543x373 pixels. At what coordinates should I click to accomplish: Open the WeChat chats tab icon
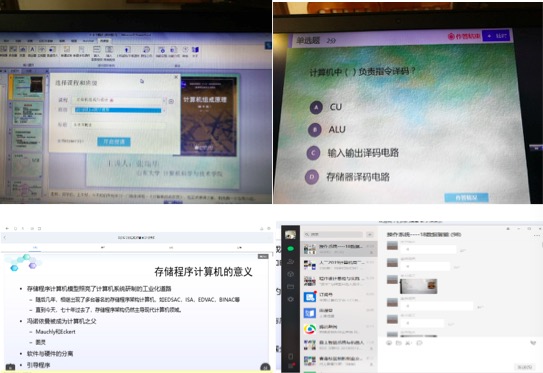[x=291, y=249]
